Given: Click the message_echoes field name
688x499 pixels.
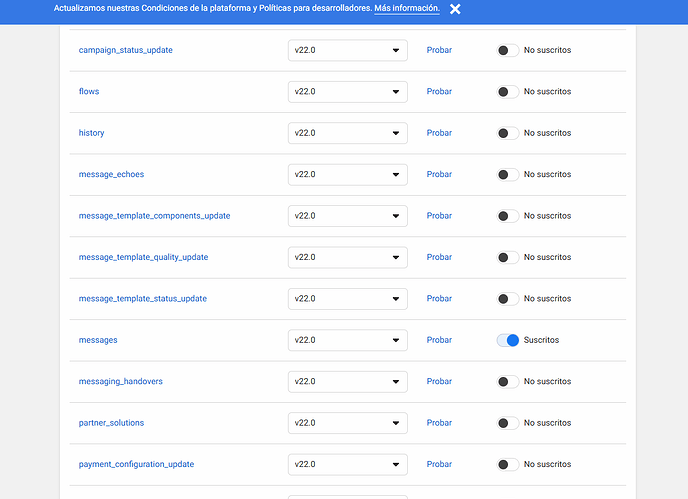Looking at the screenshot, I should coord(111,175).
